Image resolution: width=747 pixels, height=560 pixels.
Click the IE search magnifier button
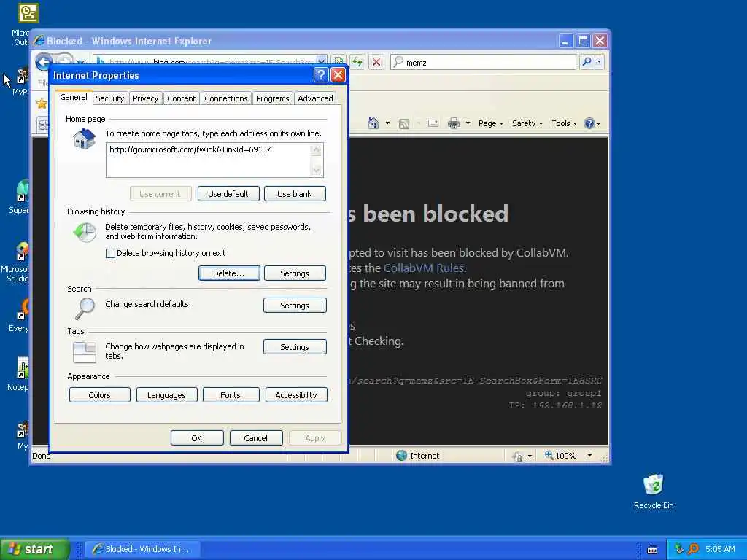(x=587, y=62)
